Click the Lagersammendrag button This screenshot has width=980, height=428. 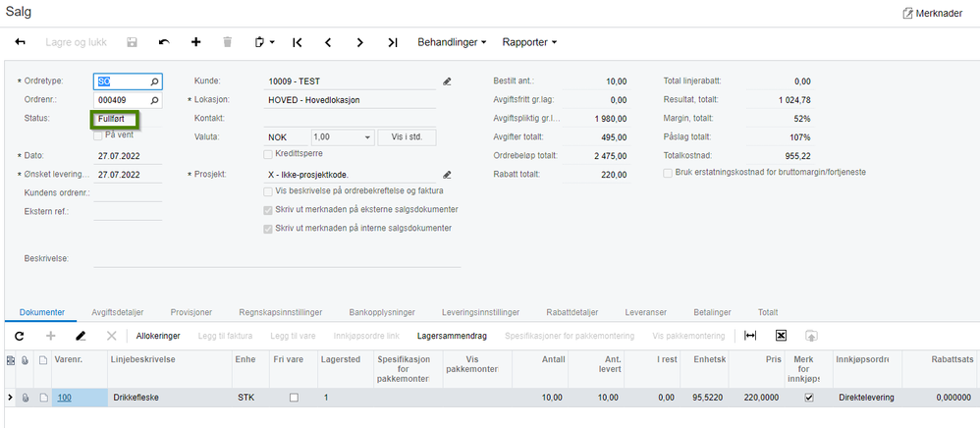click(448, 336)
